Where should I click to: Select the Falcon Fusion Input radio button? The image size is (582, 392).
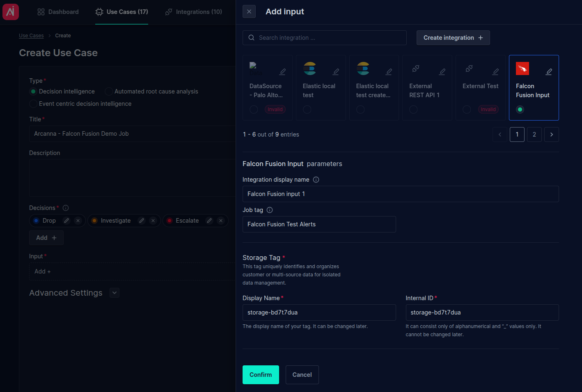point(520,109)
